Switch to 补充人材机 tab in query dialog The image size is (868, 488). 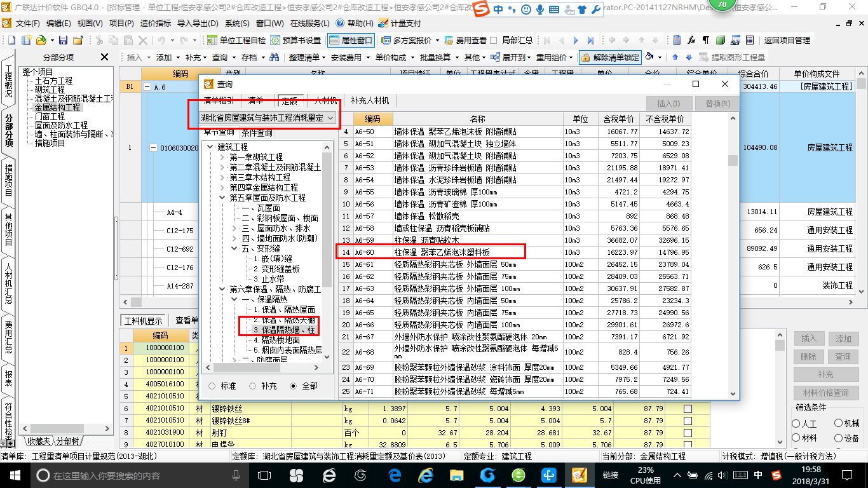(370, 100)
